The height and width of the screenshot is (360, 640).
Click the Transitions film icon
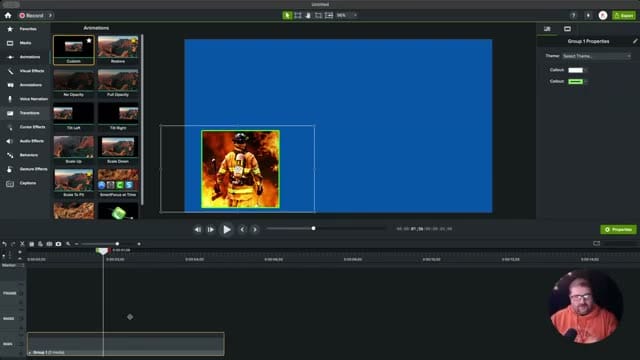tap(10, 113)
